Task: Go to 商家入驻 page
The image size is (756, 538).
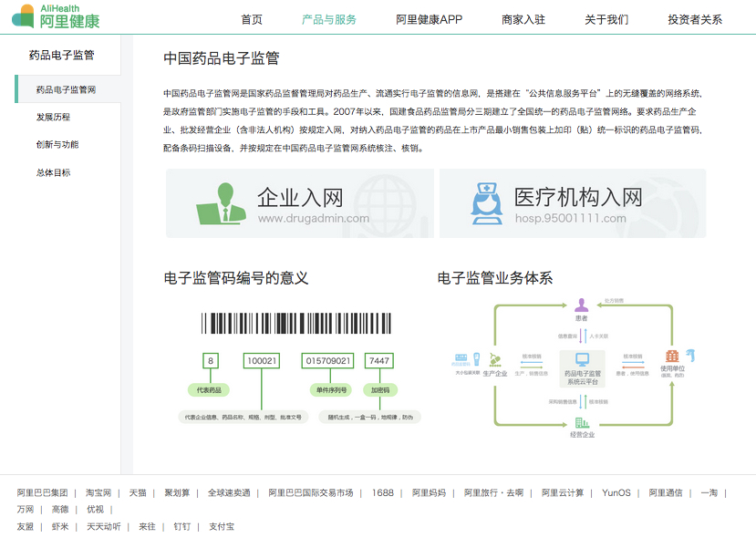Action: [x=523, y=20]
